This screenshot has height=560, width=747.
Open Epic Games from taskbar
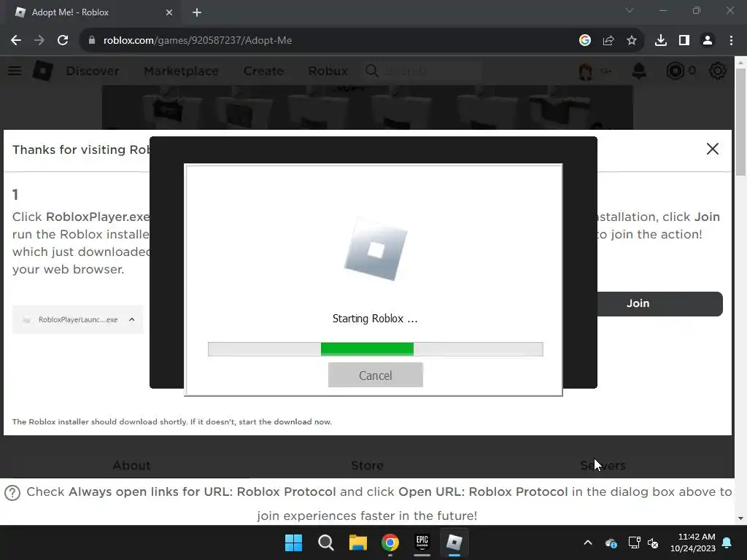(x=422, y=542)
